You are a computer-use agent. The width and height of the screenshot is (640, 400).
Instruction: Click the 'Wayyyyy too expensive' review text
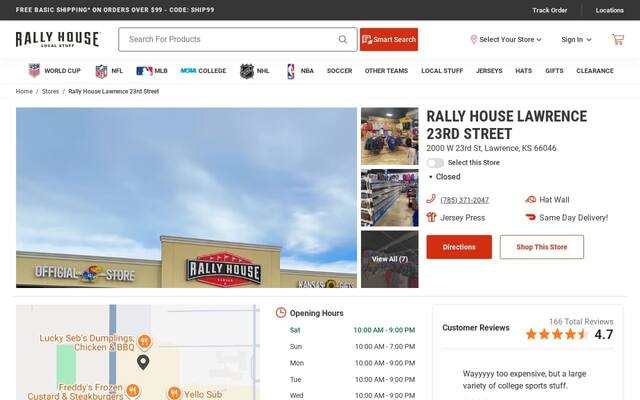(524, 380)
